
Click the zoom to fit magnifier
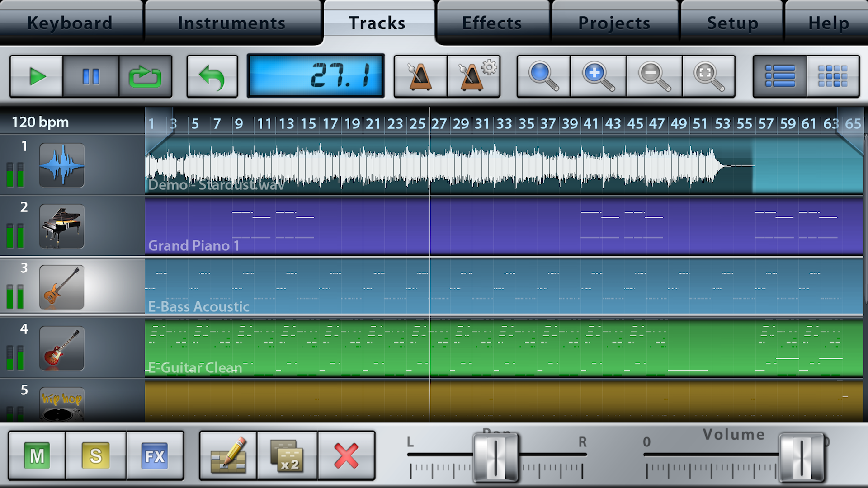[x=708, y=76]
